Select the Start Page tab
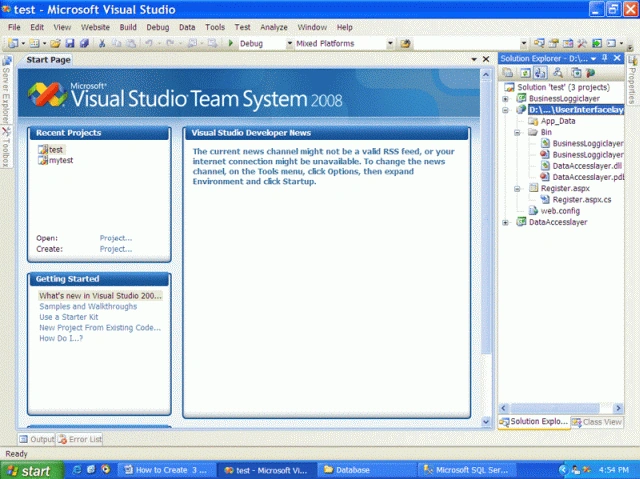The width and height of the screenshot is (640, 479). (x=48, y=60)
